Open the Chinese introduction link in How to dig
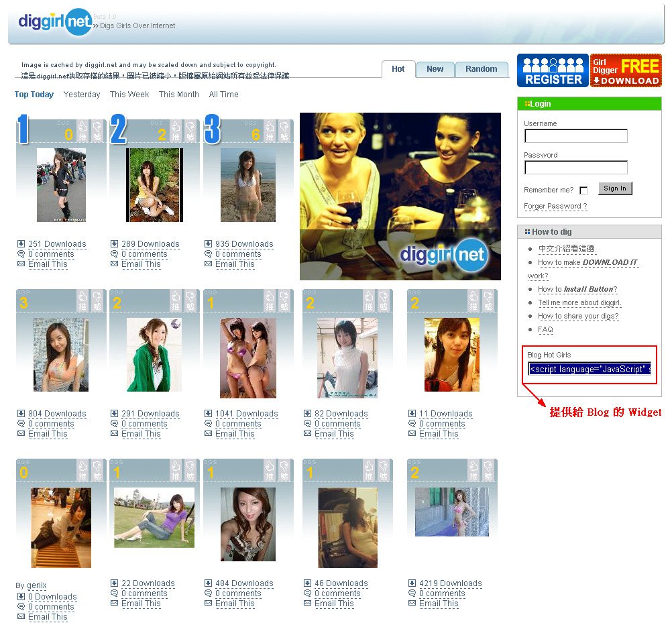Viewport: 672px width, 627px height. tap(567, 249)
